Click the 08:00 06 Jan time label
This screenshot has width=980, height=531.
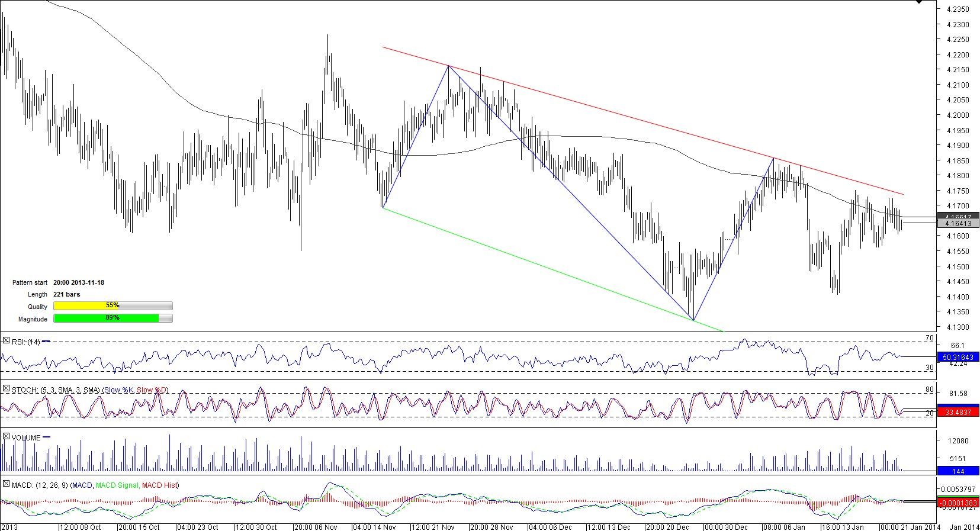pyautogui.click(x=785, y=527)
